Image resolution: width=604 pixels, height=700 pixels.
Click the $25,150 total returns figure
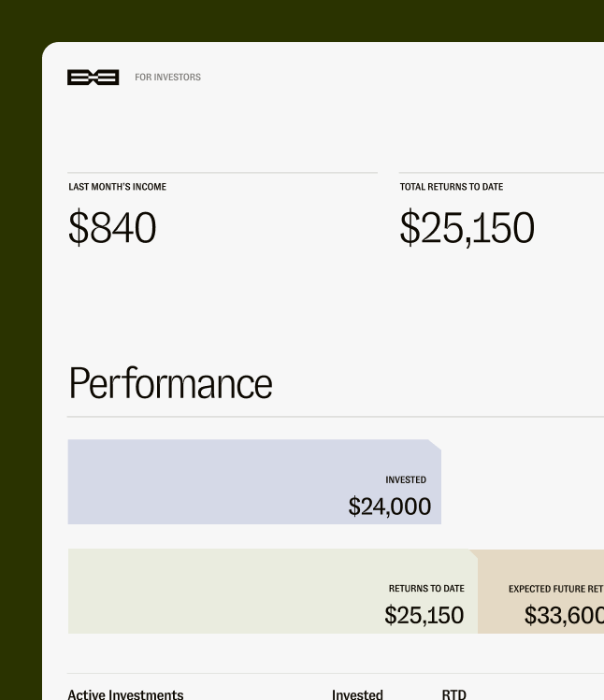coord(467,228)
